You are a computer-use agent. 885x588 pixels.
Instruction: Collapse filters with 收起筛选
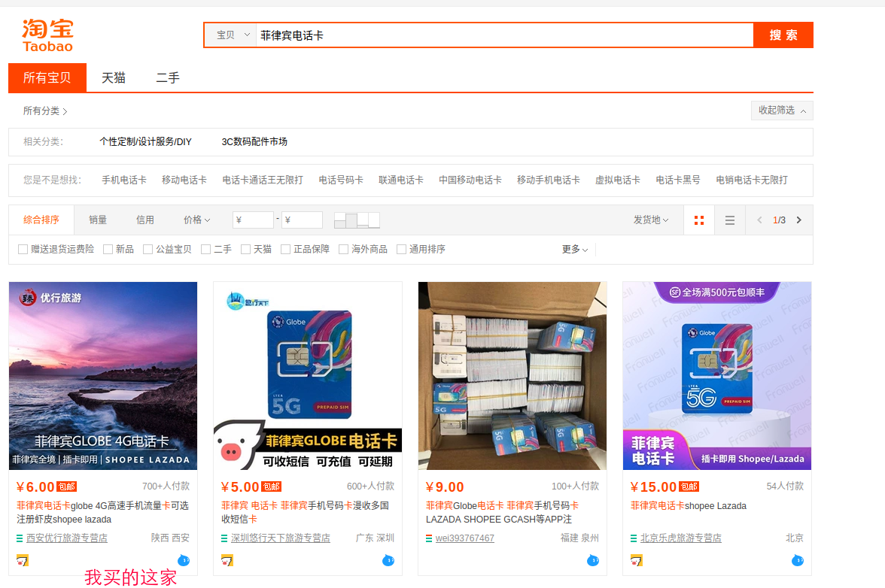pos(782,111)
